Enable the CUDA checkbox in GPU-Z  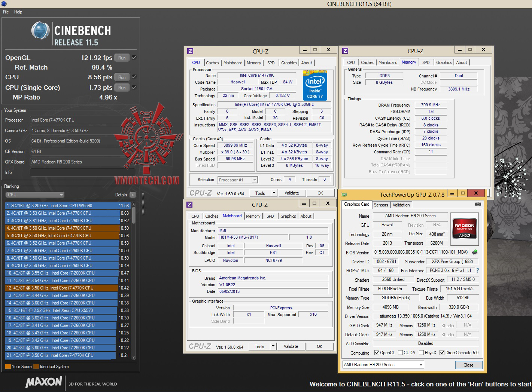tap(400, 353)
